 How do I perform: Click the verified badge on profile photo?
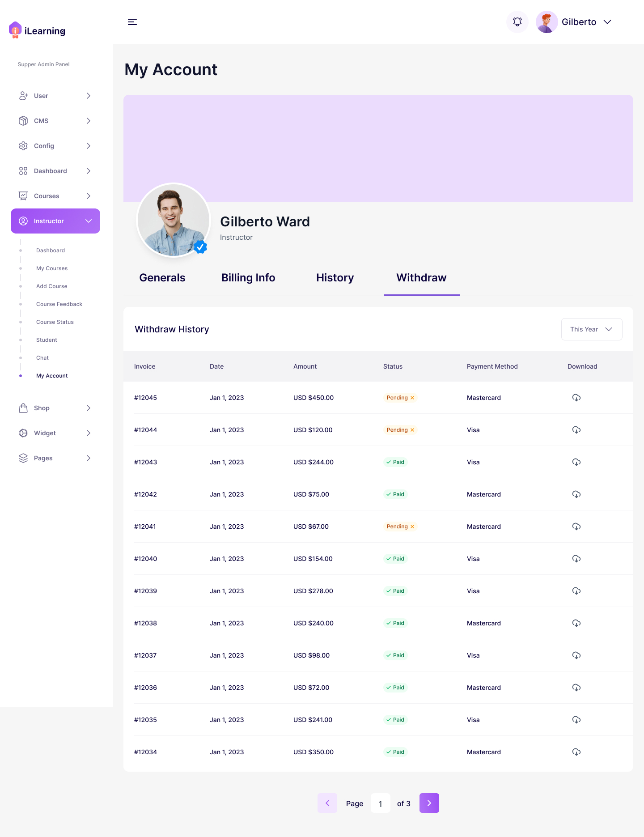[x=200, y=246]
